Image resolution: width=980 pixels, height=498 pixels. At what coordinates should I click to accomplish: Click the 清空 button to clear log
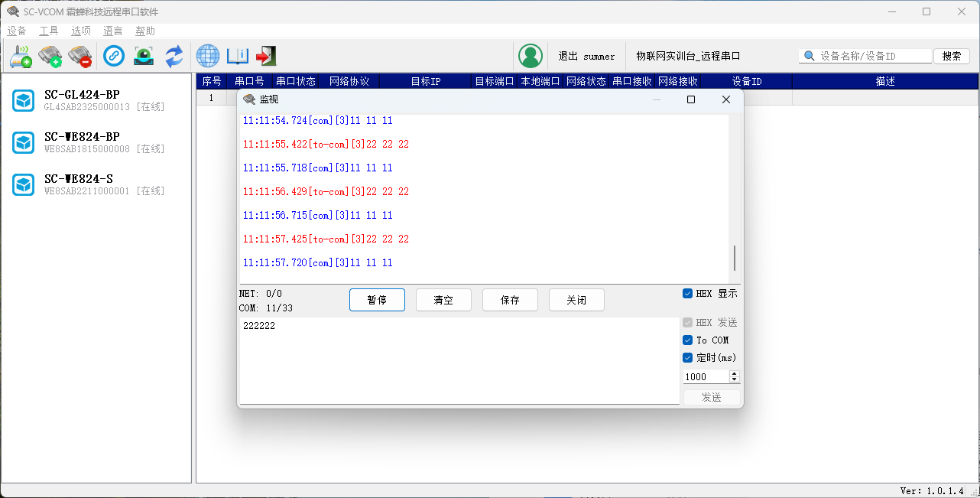[443, 301]
